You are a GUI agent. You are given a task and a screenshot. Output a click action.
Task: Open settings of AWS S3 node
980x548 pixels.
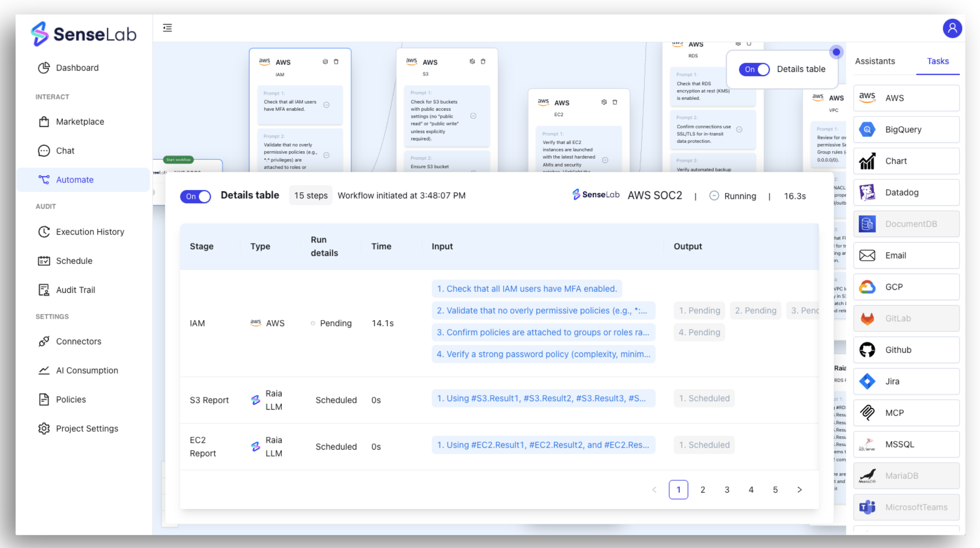click(472, 61)
